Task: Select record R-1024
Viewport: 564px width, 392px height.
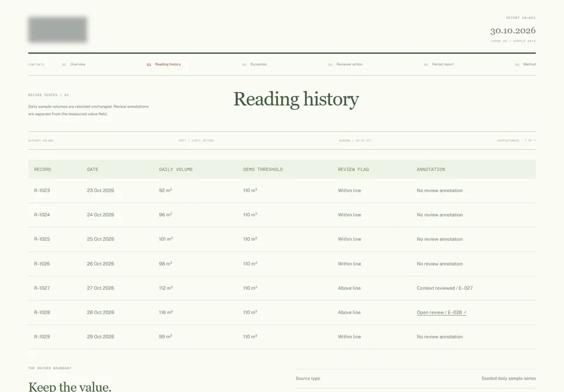Action: 42,215
